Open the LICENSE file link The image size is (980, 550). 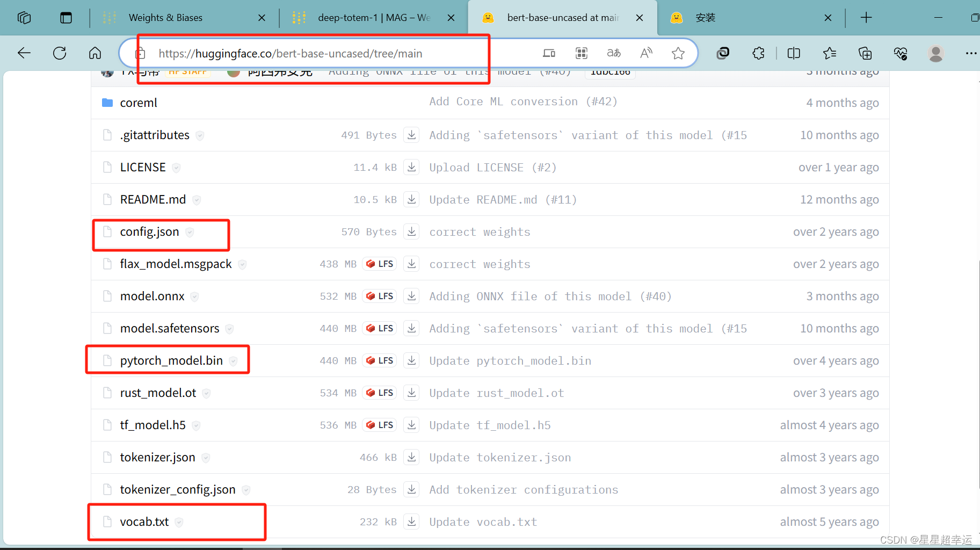[143, 167]
